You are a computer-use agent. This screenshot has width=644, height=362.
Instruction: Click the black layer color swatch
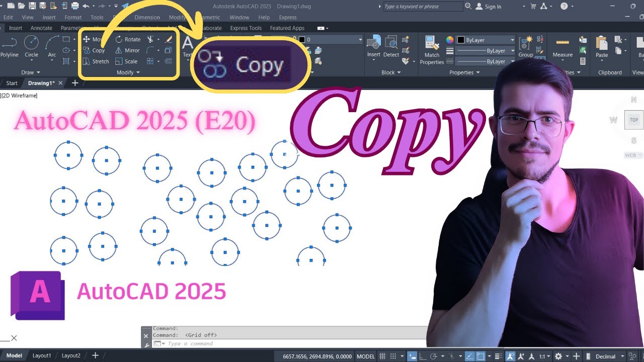coord(302,39)
